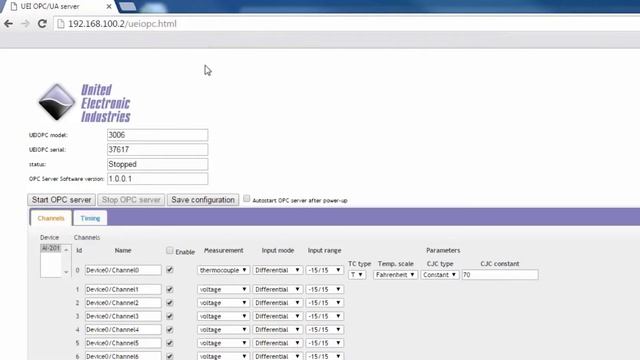Open the voltage measurement dropdown for Channel3
Screen dimensions: 640x360
click(223, 316)
